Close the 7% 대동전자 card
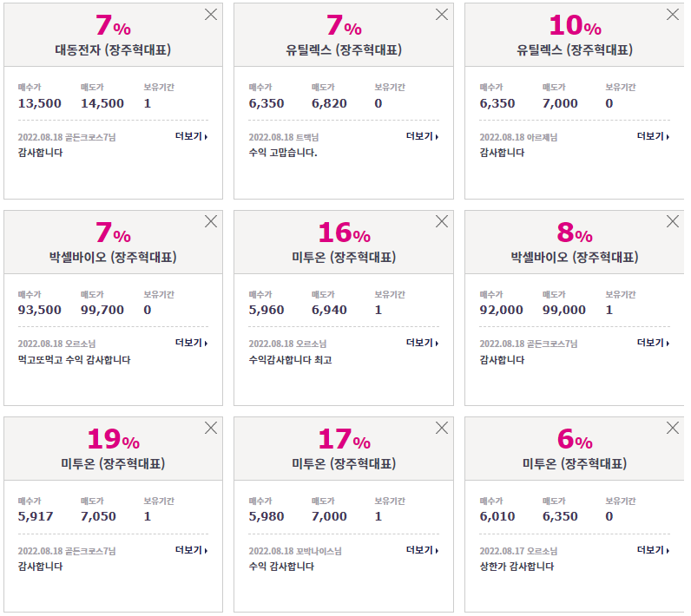 coord(211,15)
